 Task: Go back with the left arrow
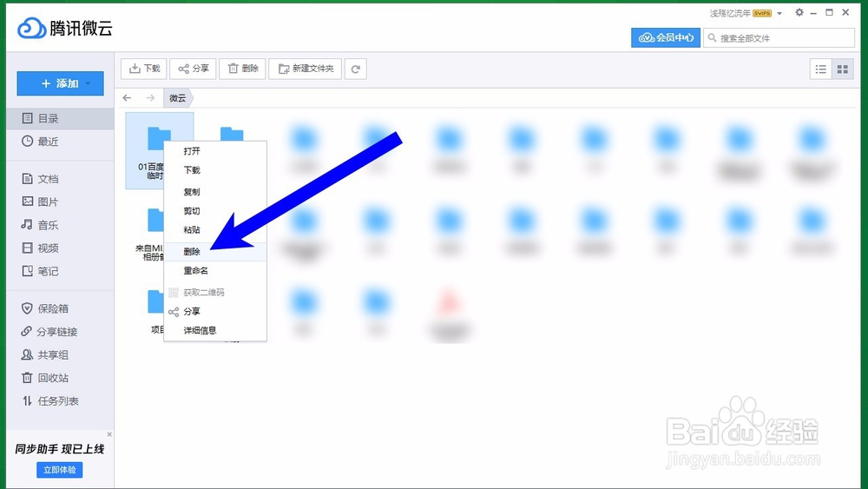tap(128, 97)
